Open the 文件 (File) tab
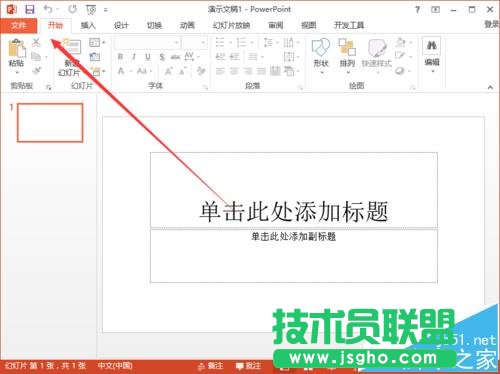The image size is (500, 374). click(x=19, y=26)
